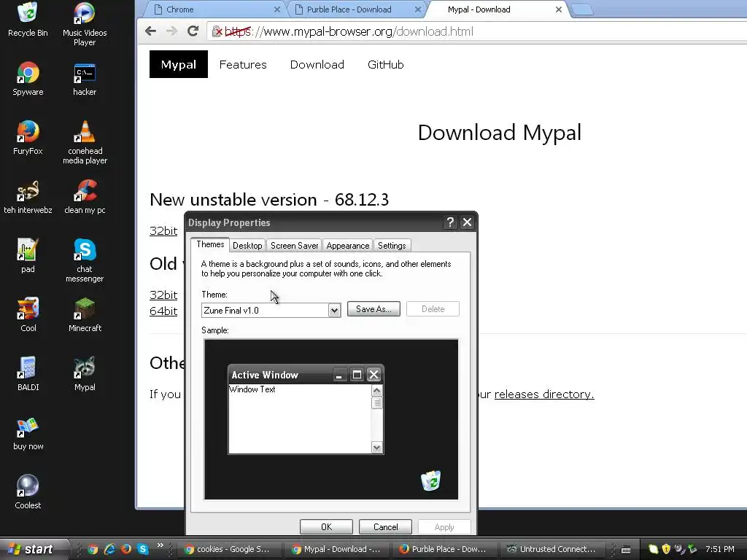Image resolution: width=747 pixels, height=560 pixels.
Task: Select the Minecraft desktop shortcut
Action: point(85,314)
